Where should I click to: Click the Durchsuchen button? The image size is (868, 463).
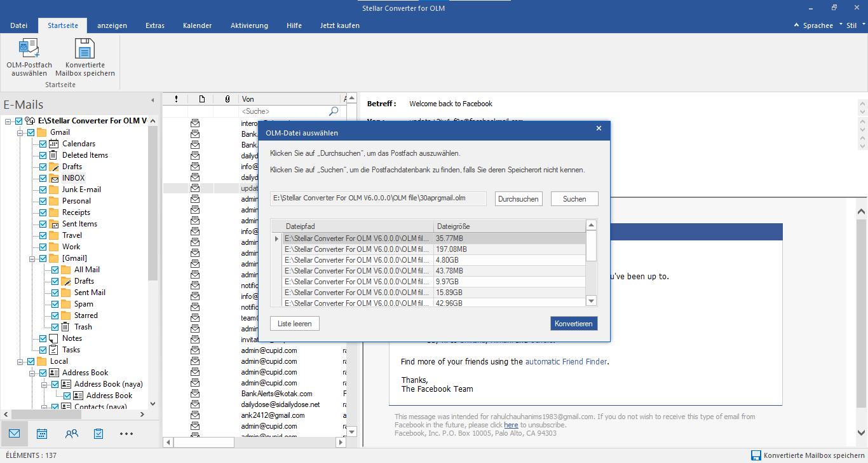tap(519, 199)
